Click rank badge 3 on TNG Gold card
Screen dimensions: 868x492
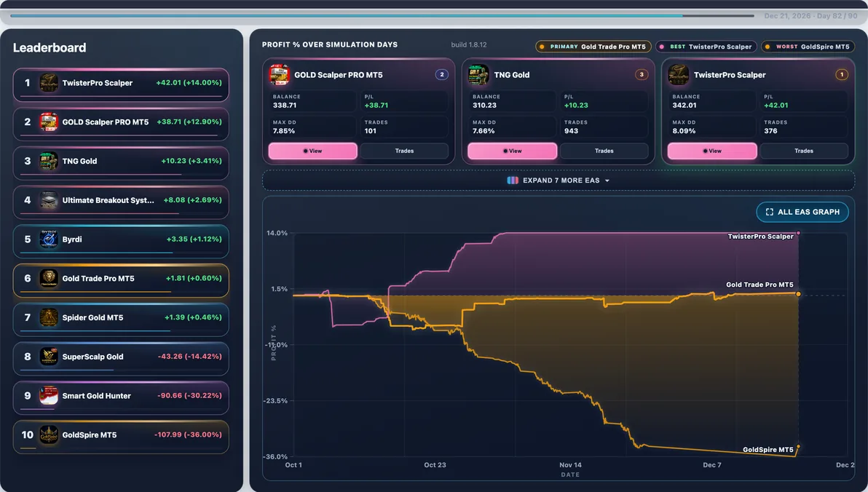642,74
